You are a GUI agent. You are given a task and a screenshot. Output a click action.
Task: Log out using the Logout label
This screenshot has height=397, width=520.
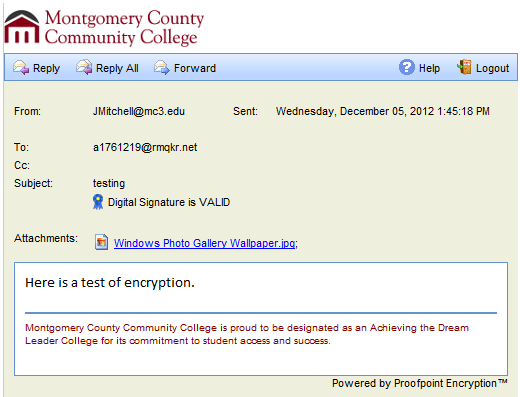492,68
